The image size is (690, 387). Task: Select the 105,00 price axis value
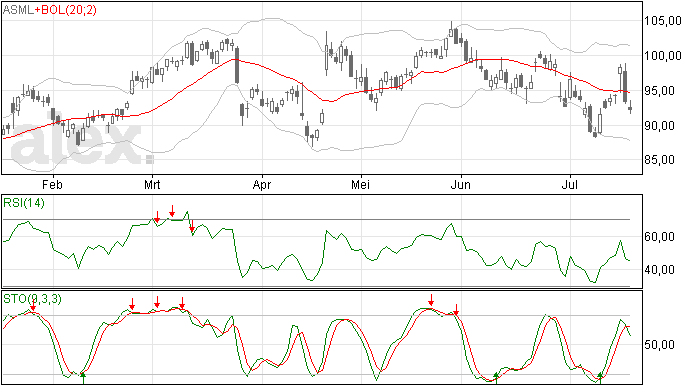[x=663, y=21]
